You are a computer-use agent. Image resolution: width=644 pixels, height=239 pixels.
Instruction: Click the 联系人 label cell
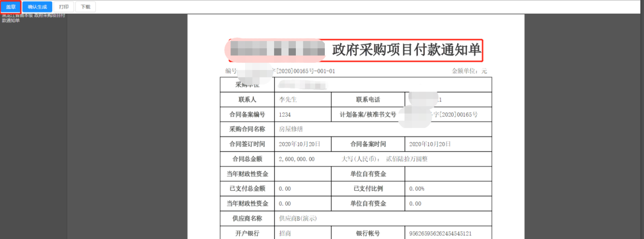(247, 99)
